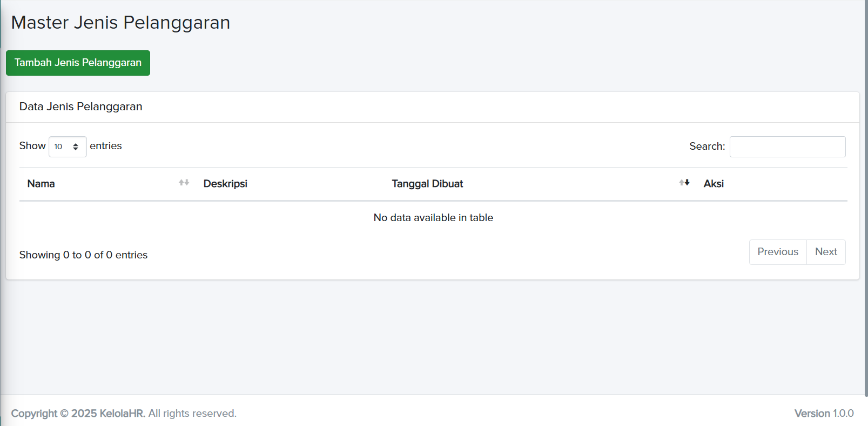Go to Next page of table

click(x=826, y=252)
